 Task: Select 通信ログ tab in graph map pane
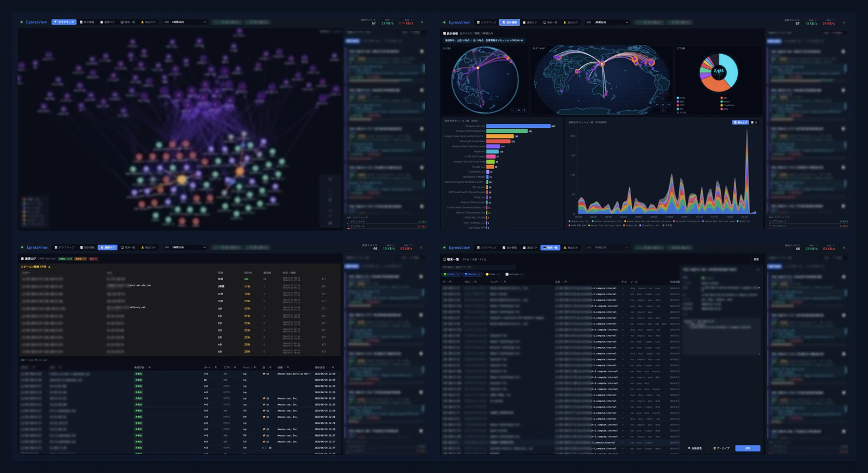tap(108, 22)
